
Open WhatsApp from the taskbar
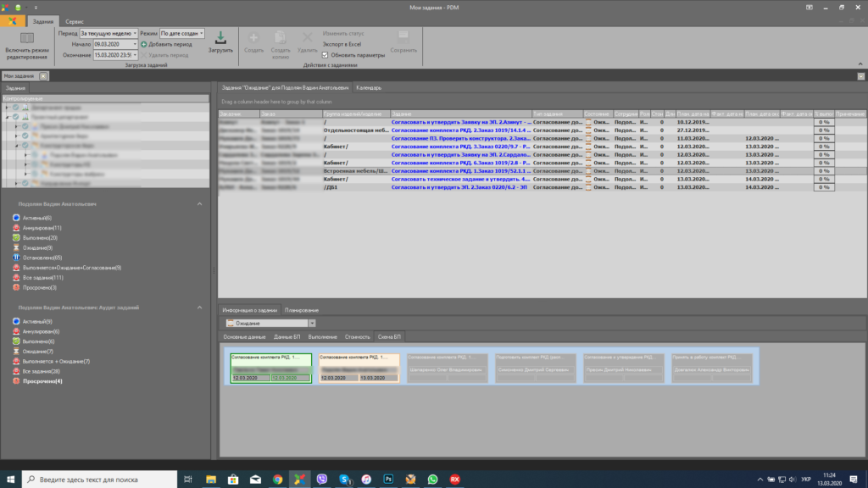(432, 480)
